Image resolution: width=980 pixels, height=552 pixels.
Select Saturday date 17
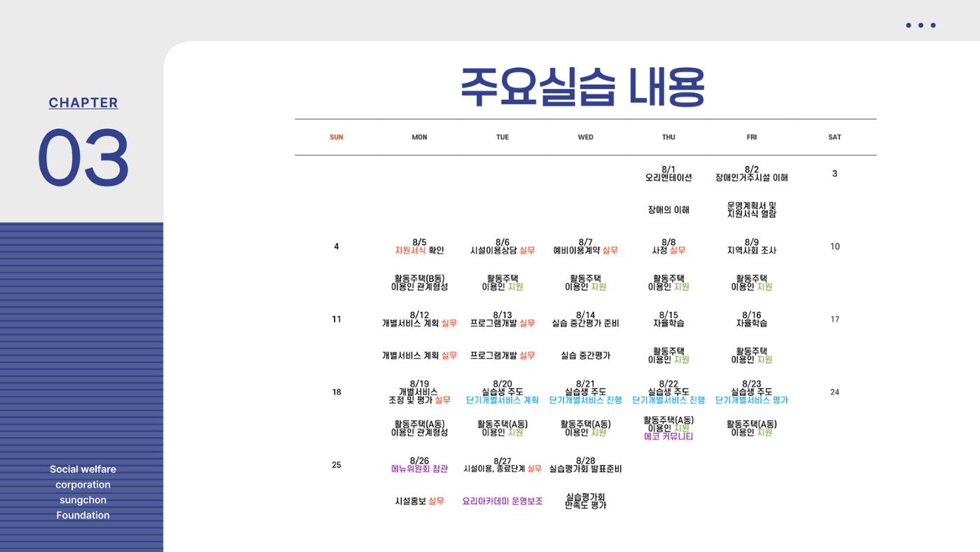pos(834,319)
